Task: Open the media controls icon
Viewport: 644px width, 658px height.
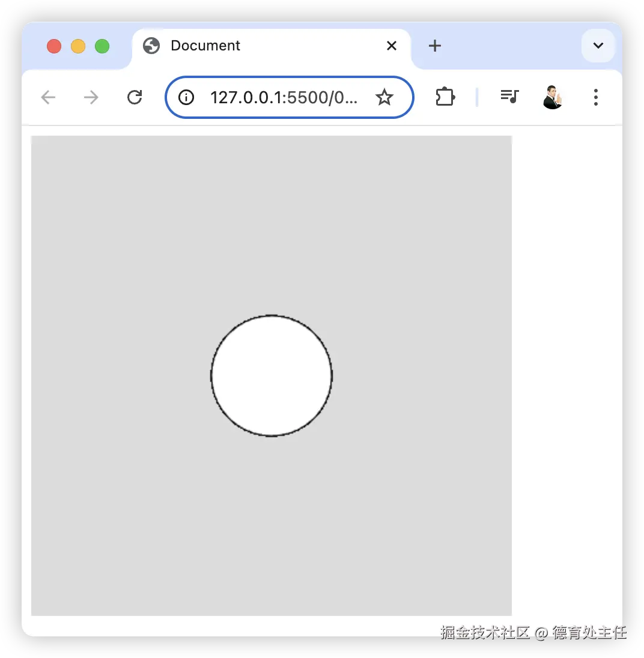Action: point(509,97)
